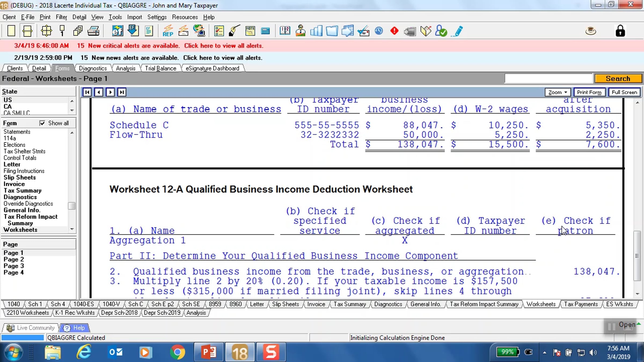The height and width of the screenshot is (362, 644).
Task: Click the critical alerts link banner
Action: tap(224, 46)
